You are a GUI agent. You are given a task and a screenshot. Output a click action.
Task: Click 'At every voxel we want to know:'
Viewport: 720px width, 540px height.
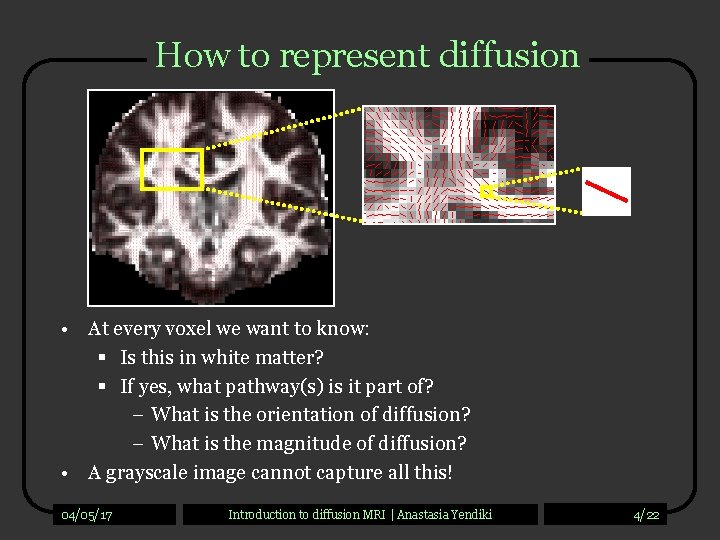coord(228,329)
